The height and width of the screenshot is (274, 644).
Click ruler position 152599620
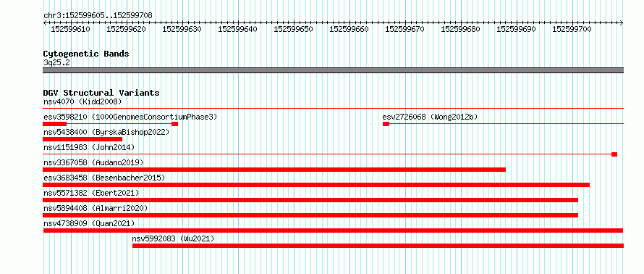[126, 29]
